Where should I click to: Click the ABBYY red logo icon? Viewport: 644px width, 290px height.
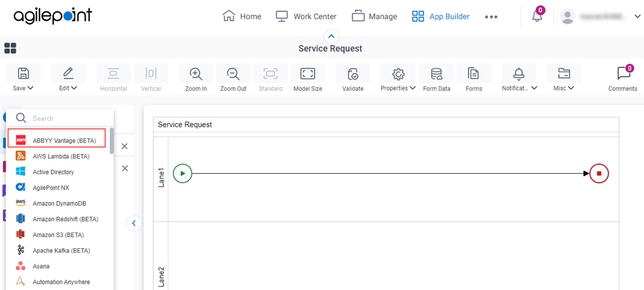coord(21,140)
